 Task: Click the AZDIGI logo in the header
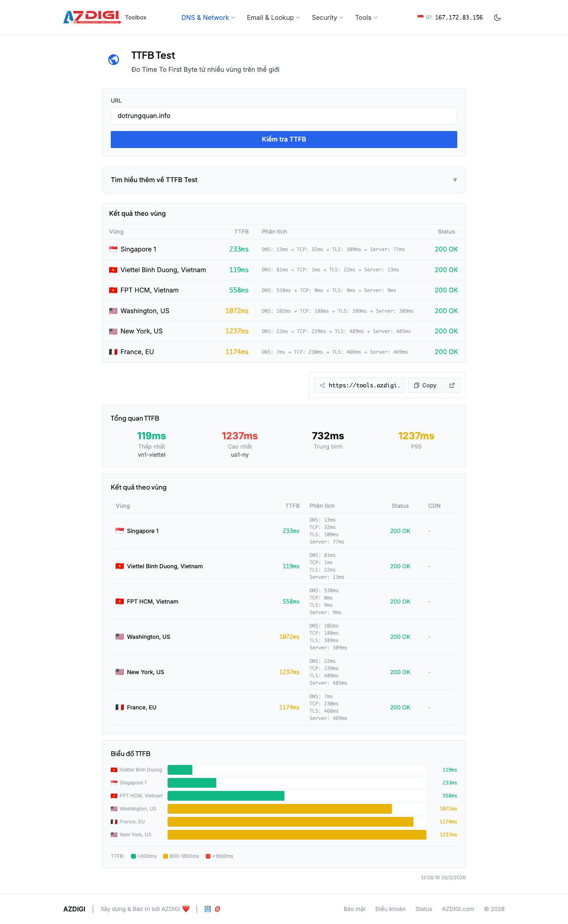(92, 17)
